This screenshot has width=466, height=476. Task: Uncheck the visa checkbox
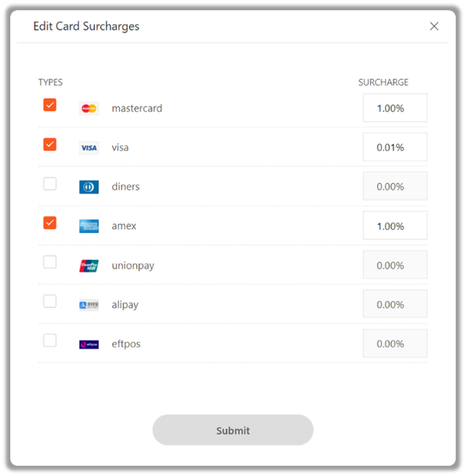point(50,144)
